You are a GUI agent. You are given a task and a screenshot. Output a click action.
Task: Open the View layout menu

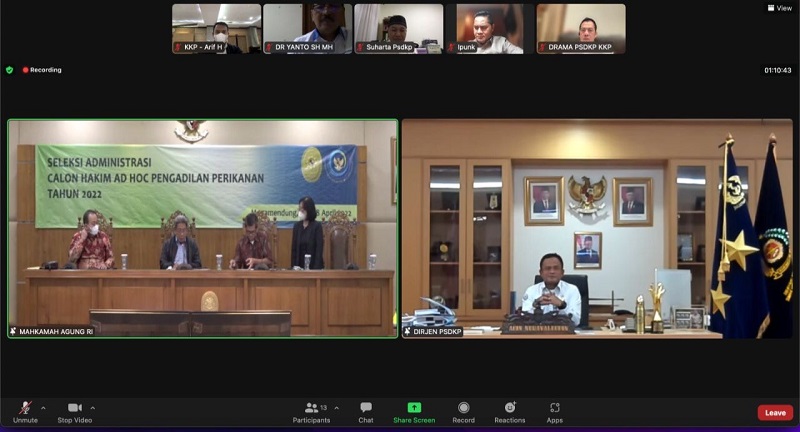[x=780, y=8]
